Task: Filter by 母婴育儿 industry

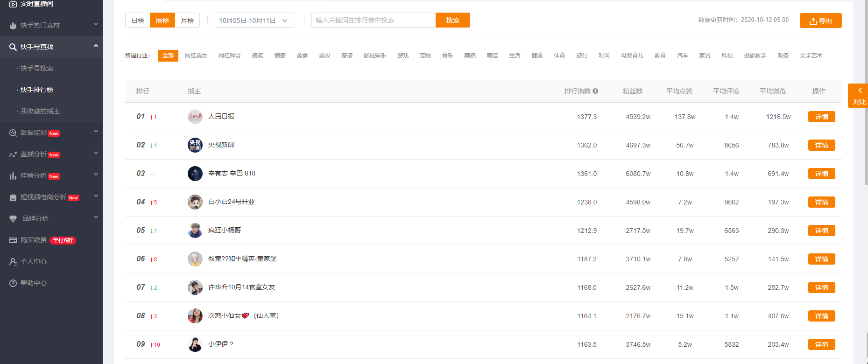Action: (632, 56)
